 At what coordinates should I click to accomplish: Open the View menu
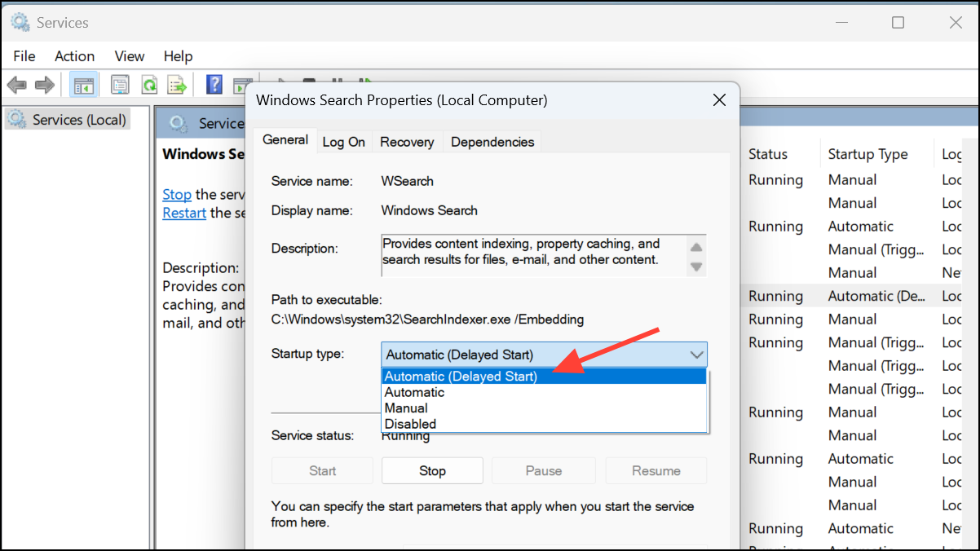(129, 55)
